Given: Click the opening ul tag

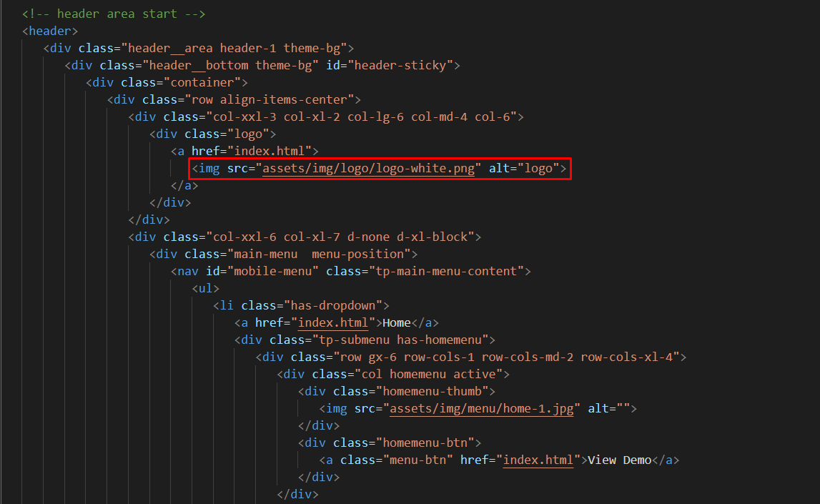Looking at the screenshot, I should (205, 289).
